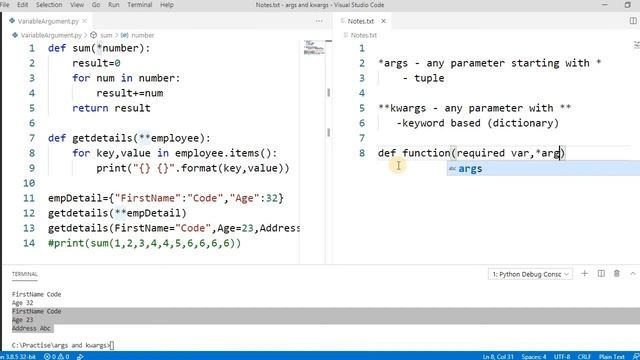This screenshot has height=360, width=640.
Task: Create a new terminal with plus icon
Action: point(584,273)
